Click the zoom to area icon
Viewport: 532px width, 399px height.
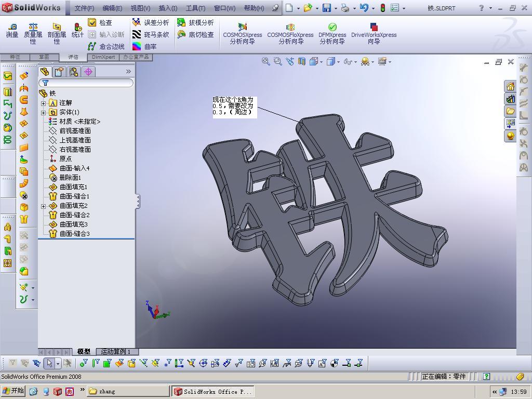277,61
